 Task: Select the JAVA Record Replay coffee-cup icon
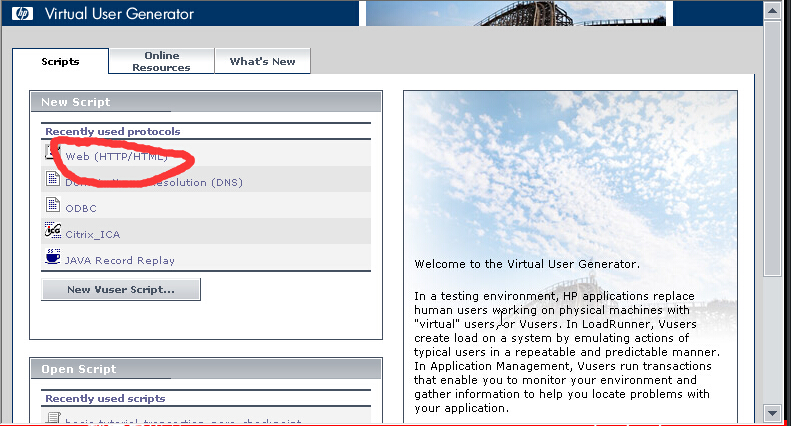(53, 256)
